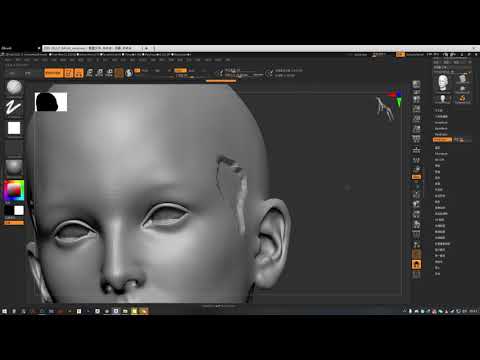
Task: Click the yellow icon on the taskbar
Action: coord(134,311)
